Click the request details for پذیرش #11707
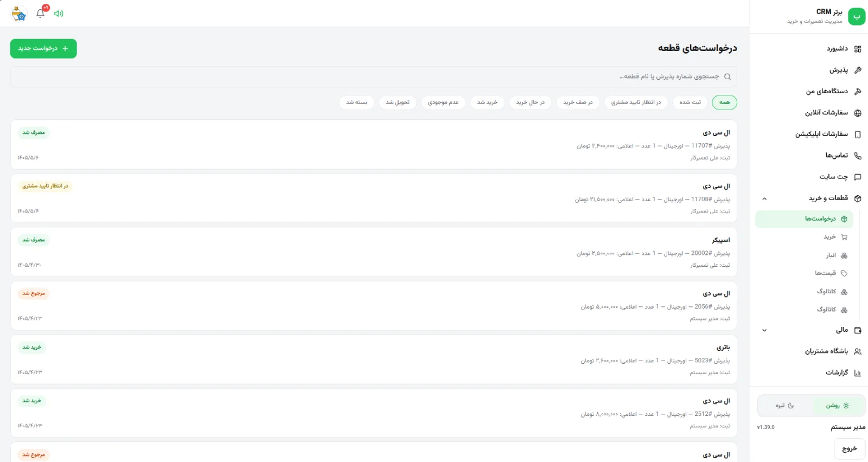This screenshot has height=462, width=868. point(653,146)
